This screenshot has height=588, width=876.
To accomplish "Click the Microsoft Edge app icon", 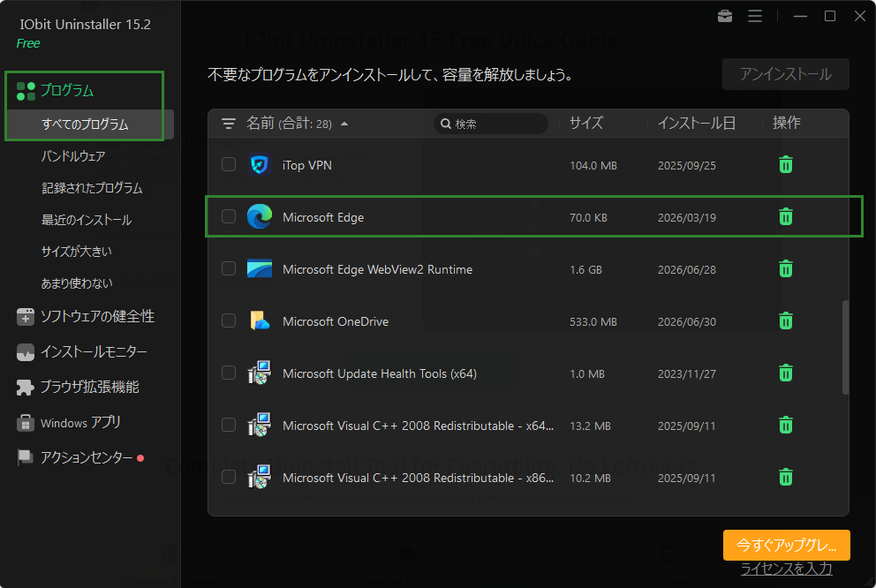I will coord(260,216).
